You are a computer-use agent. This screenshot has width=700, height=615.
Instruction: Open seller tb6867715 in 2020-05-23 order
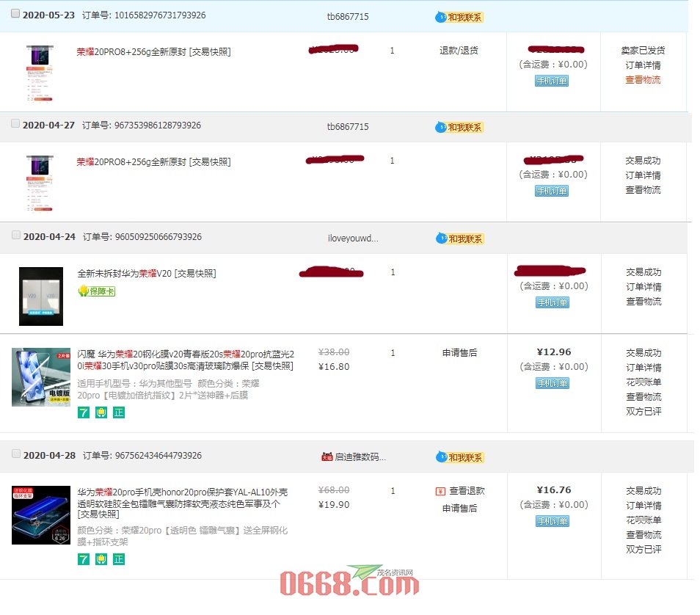pos(348,17)
